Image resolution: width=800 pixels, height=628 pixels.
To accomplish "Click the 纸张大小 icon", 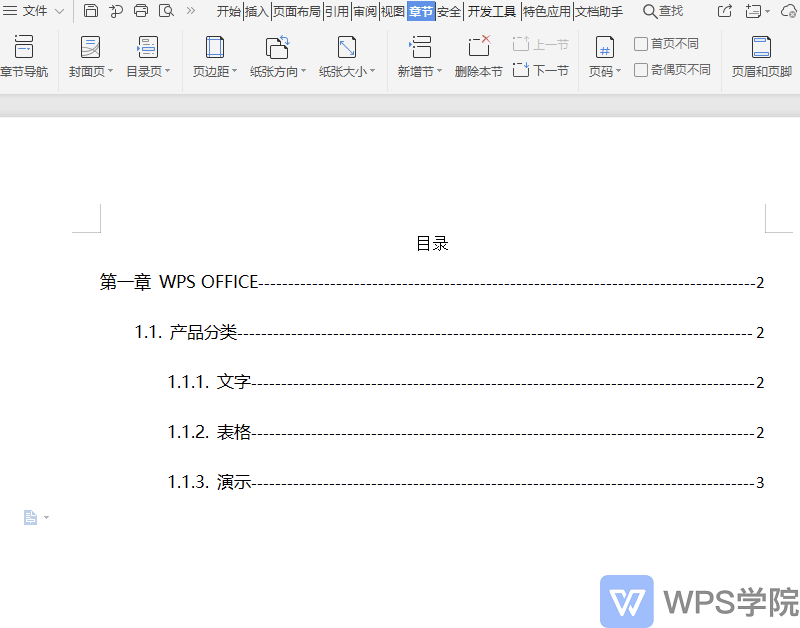I will point(347,47).
